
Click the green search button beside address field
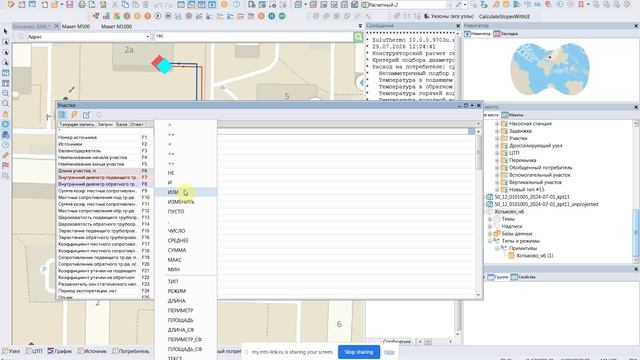coord(358,37)
